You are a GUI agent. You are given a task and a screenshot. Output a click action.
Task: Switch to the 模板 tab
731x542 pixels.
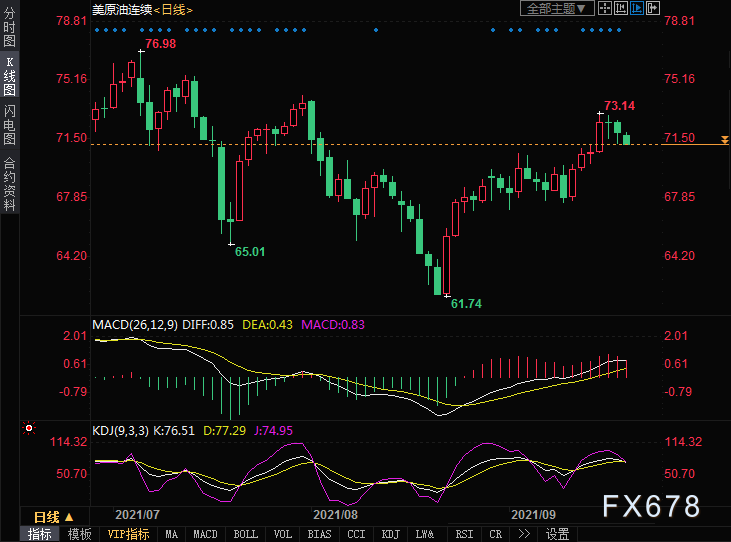pyautogui.click(x=80, y=534)
